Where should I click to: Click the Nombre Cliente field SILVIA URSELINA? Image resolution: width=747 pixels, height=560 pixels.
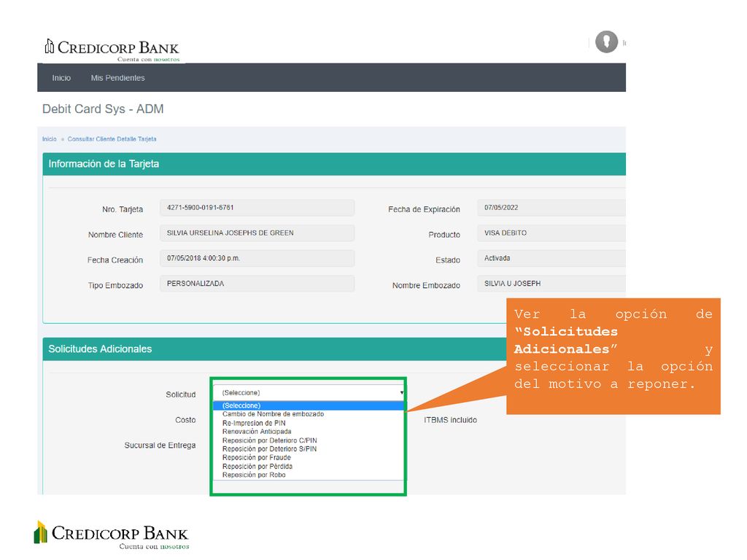pos(258,233)
